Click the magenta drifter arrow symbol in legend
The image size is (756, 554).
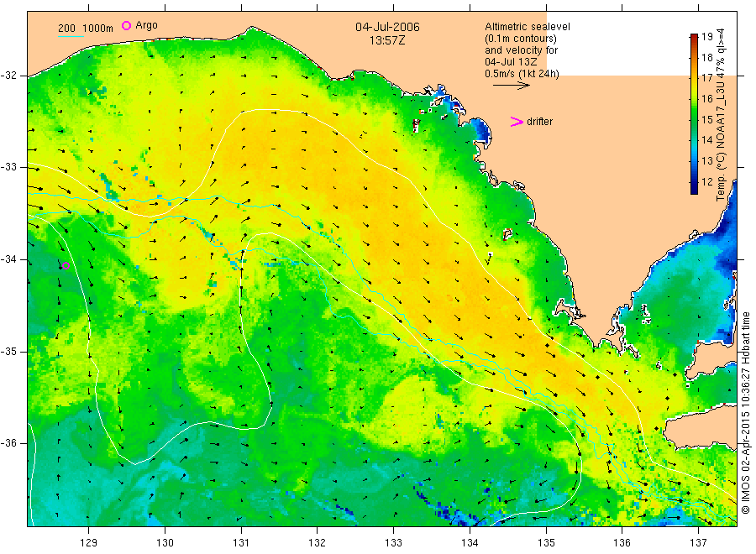[517, 122]
